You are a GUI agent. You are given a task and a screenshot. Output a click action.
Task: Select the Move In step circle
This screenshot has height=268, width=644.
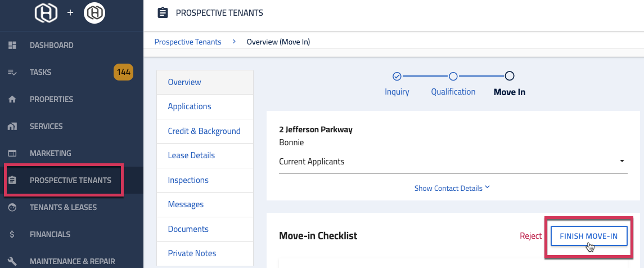point(509,76)
